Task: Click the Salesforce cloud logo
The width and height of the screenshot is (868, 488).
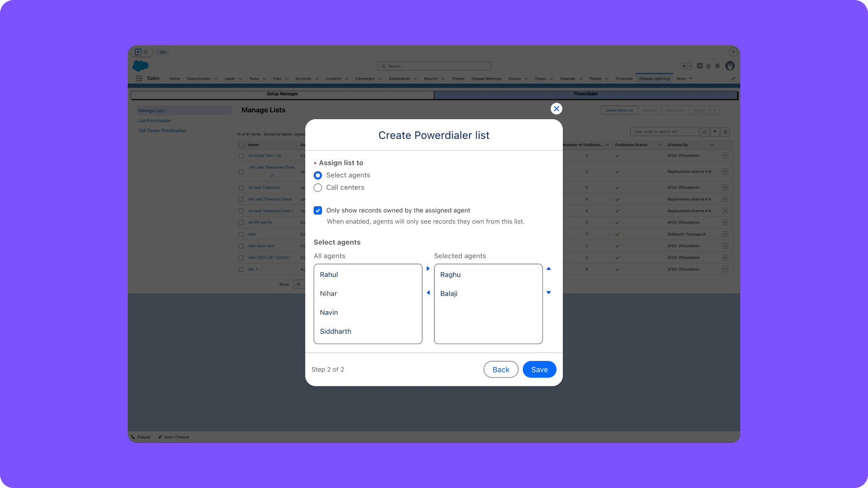Action: point(140,66)
